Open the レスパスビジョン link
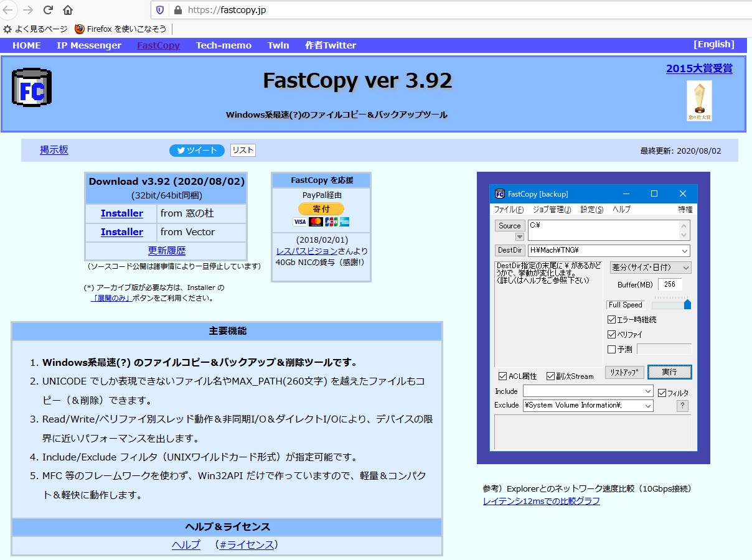752x560 pixels. (x=307, y=251)
